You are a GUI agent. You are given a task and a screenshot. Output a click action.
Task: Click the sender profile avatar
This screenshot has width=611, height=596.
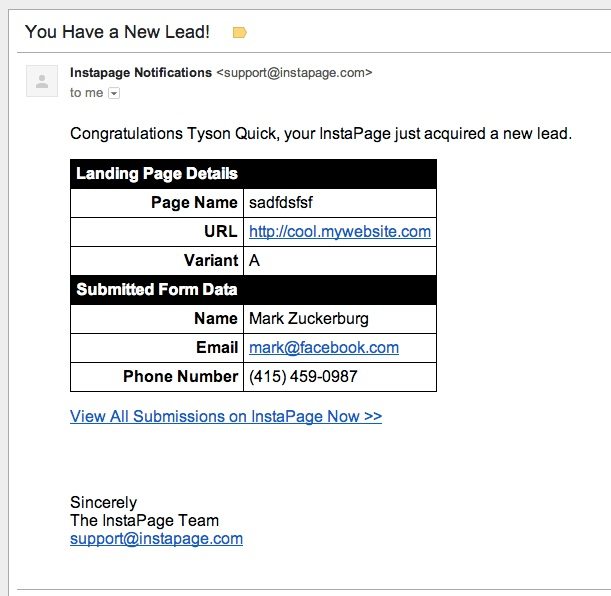[x=42, y=81]
